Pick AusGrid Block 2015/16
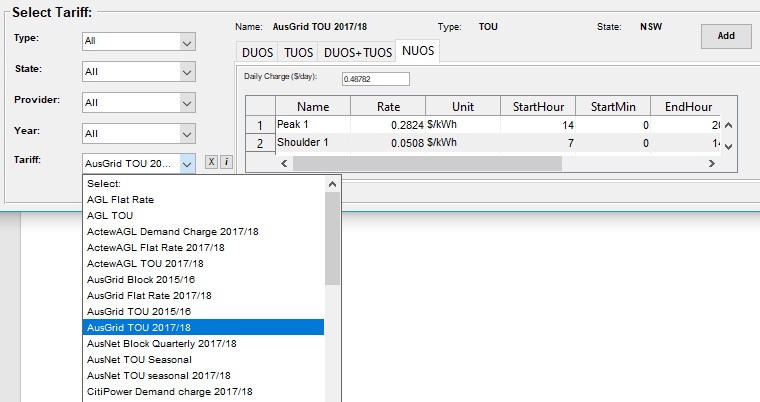Viewport: 760px width, 402px height. click(204, 280)
